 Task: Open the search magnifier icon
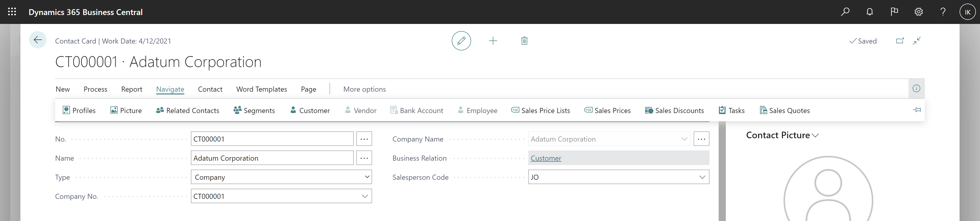[x=845, y=12]
